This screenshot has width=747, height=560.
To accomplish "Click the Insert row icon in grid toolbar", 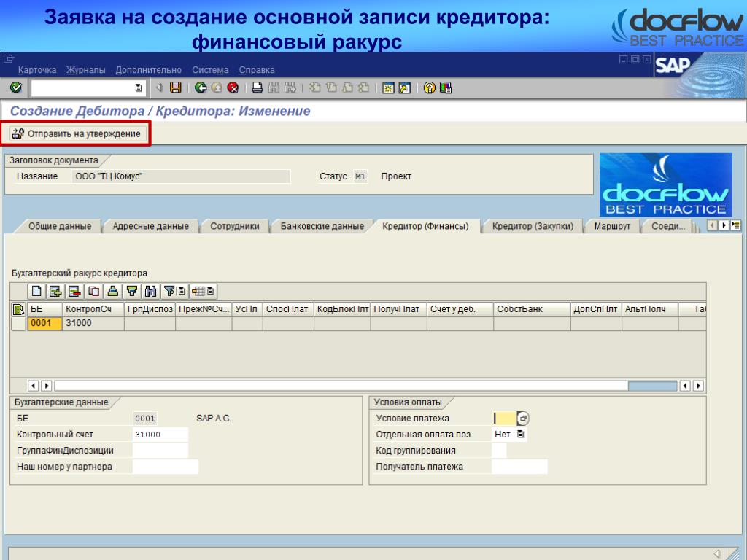I will pyautogui.click(x=55, y=292).
